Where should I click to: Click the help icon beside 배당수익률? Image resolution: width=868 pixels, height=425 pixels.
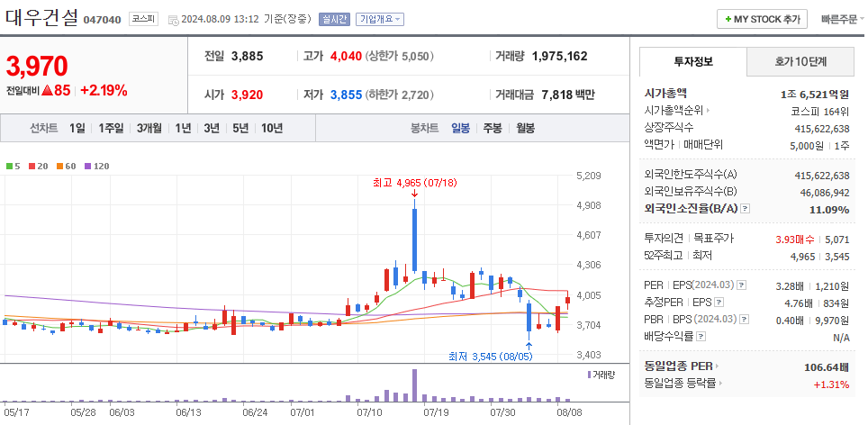pos(701,337)
